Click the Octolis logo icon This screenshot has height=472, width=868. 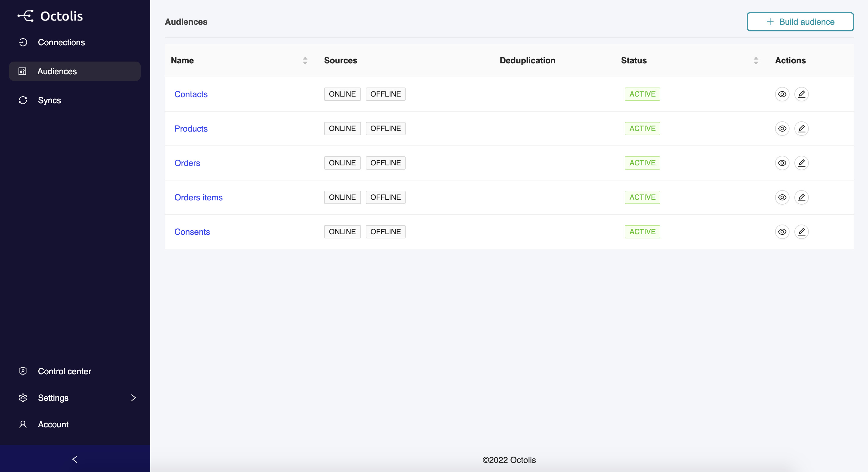26,16
